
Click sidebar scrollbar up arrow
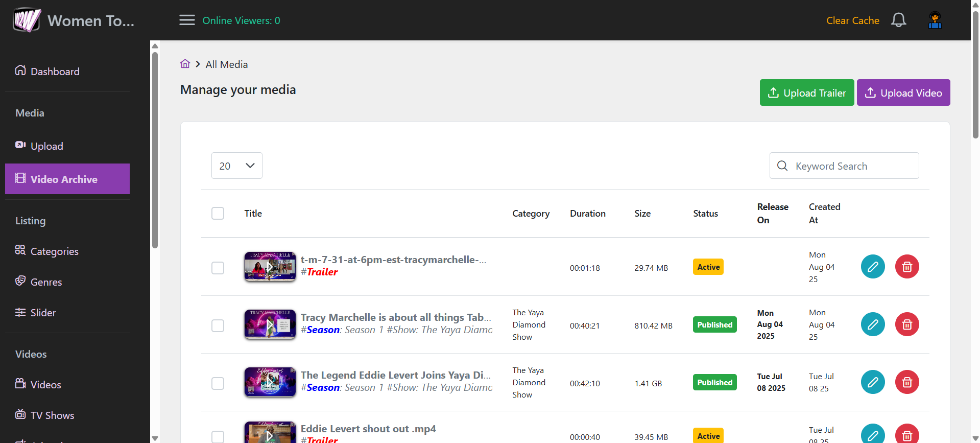click(x=155, y=46)
